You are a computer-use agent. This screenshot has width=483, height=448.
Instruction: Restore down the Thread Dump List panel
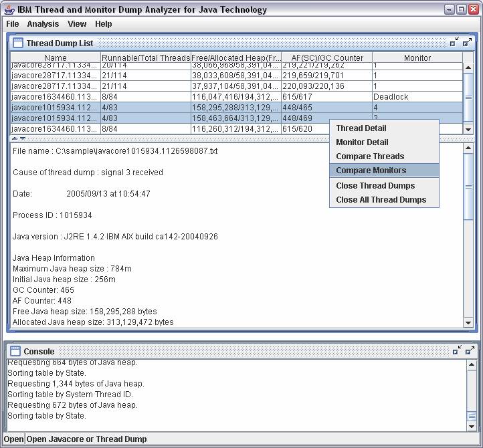point(454,42)
